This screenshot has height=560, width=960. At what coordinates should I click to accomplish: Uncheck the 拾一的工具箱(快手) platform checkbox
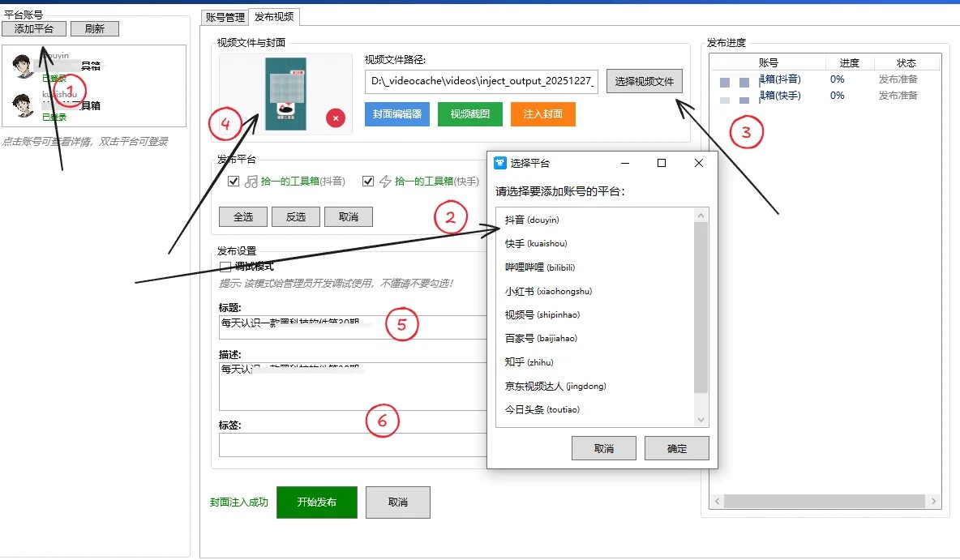[369, 181]
